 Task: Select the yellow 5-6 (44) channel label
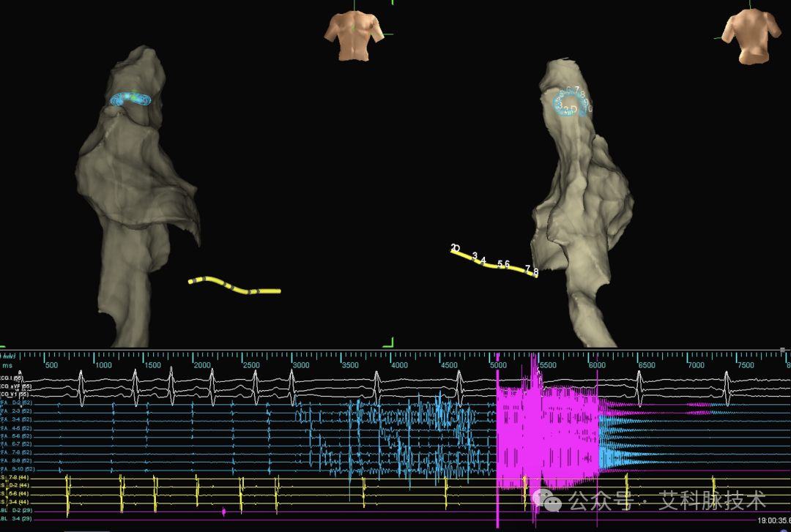[14, 494]
